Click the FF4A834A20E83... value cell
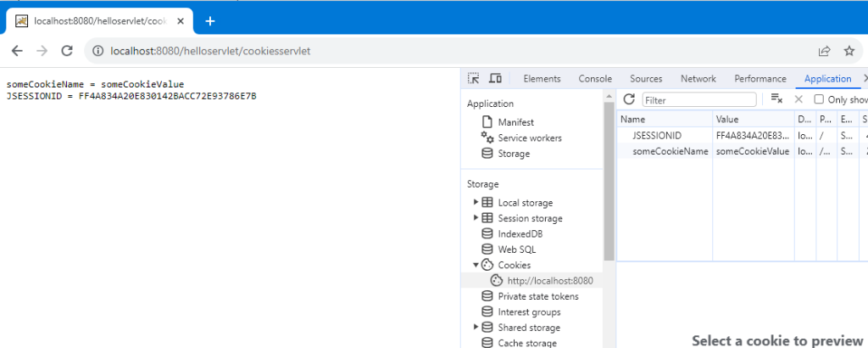Screen dimensions: 868x348 [x=754, y=135]
